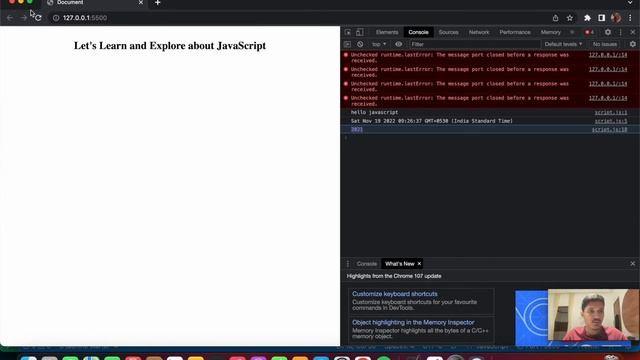Toggle the console sidebar icon
This screenshot has height=360, width=640.
click(347, 44)
